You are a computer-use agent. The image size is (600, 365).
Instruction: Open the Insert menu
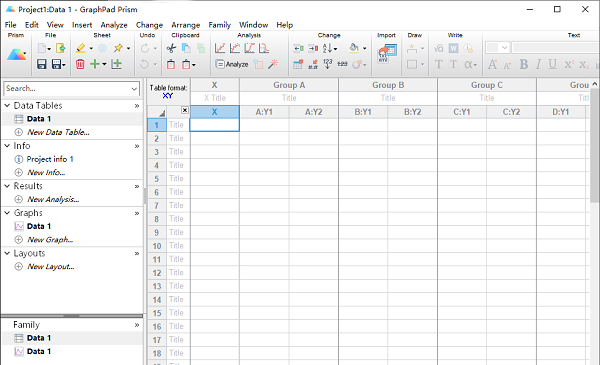82,25
